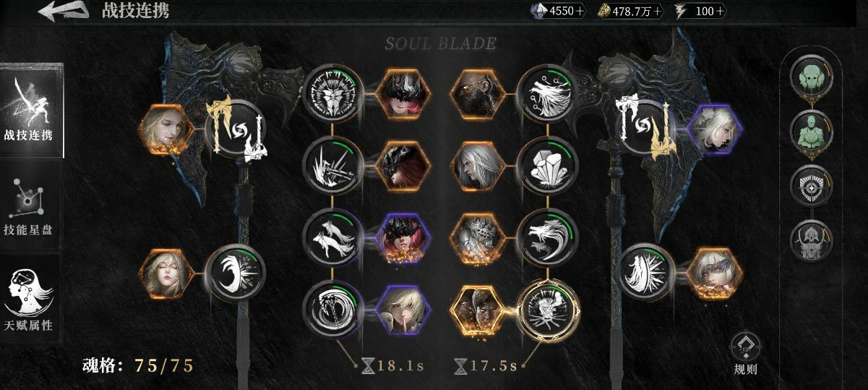This screenshot has height=390, width=868.
Task: Open the 规则 rules button
Action: (x=745, y=354)
